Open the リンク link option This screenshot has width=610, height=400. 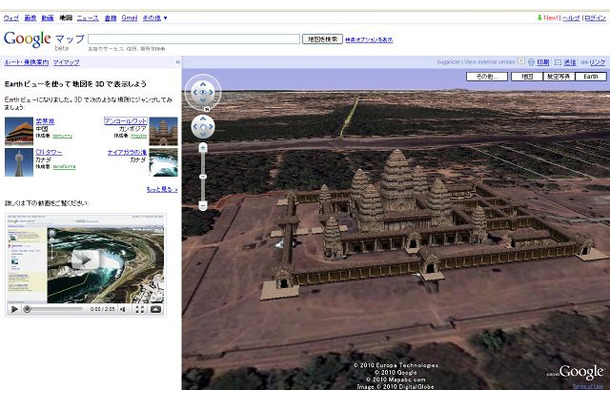click(x=597, y=62)
